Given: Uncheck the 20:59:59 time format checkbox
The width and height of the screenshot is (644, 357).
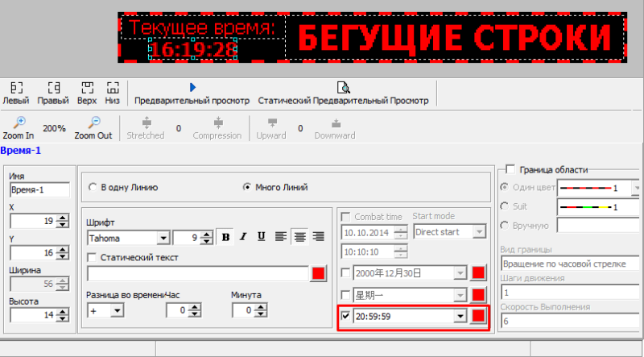Looking at the screenshot, I should click(346, 316).
